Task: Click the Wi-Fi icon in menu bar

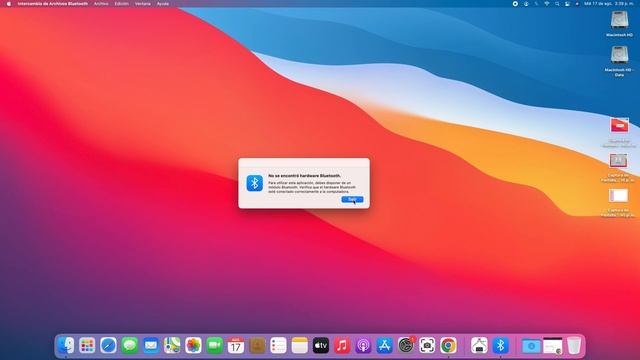Action: pos(547,4)
